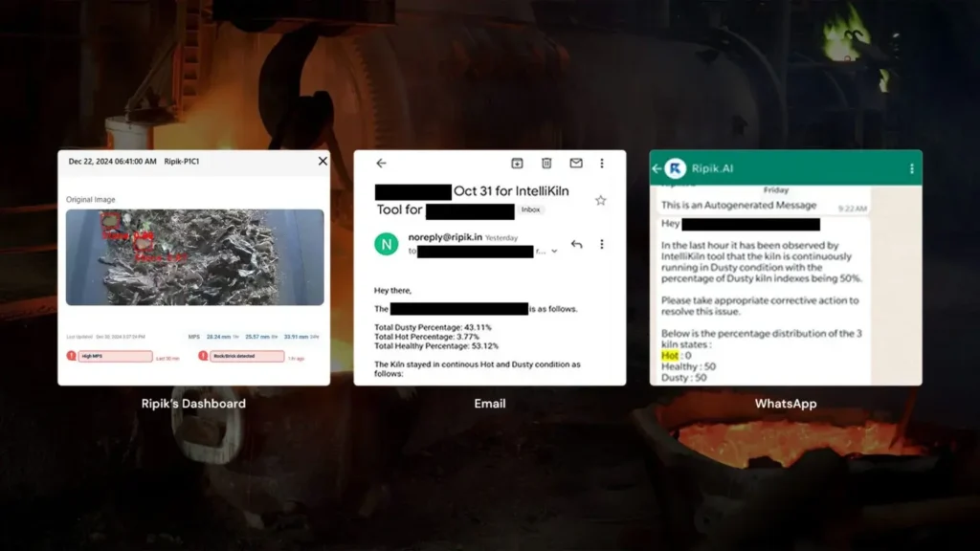Delete the email using the trash icon
Viewport: 980px width, 551px height.
click(546, 164)
